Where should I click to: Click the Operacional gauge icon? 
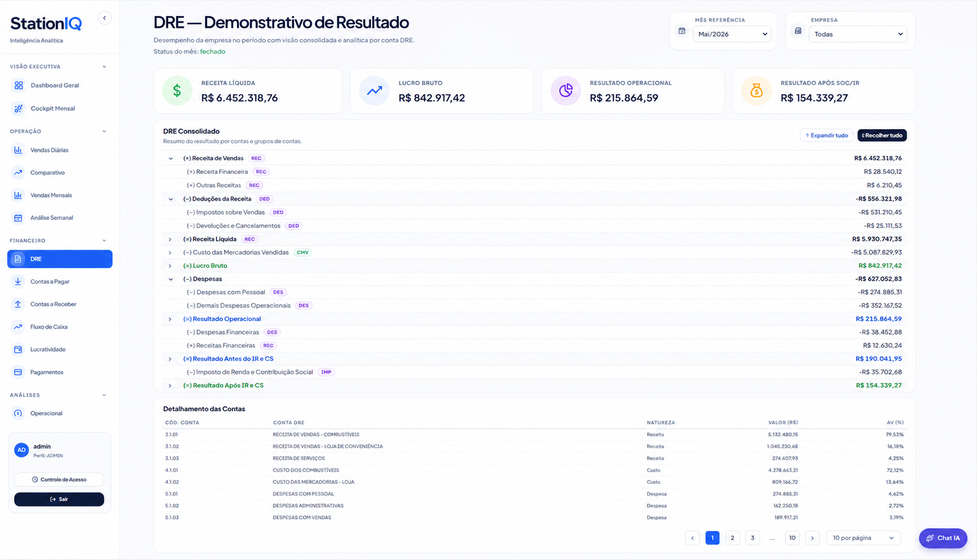[18, 413]
